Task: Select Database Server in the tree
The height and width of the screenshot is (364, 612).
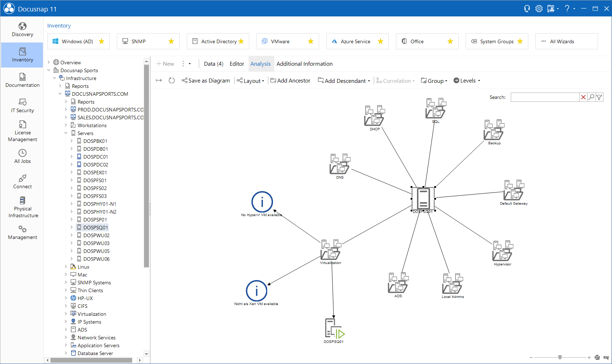Action: click(95, 353)
